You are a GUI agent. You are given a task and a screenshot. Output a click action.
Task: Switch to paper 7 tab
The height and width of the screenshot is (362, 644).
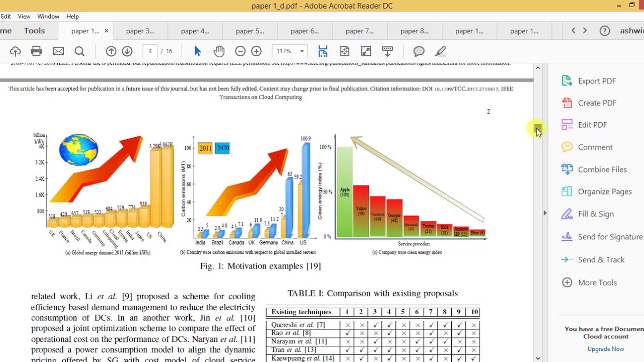click(360, 31)
